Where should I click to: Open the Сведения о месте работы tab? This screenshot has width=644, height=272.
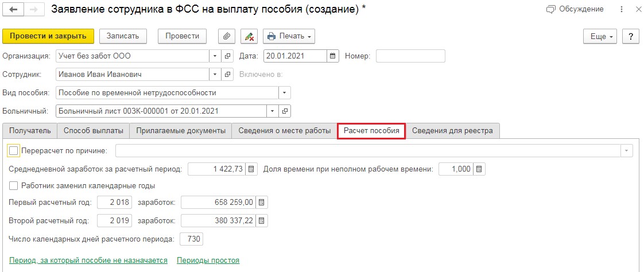coord(285,131)
